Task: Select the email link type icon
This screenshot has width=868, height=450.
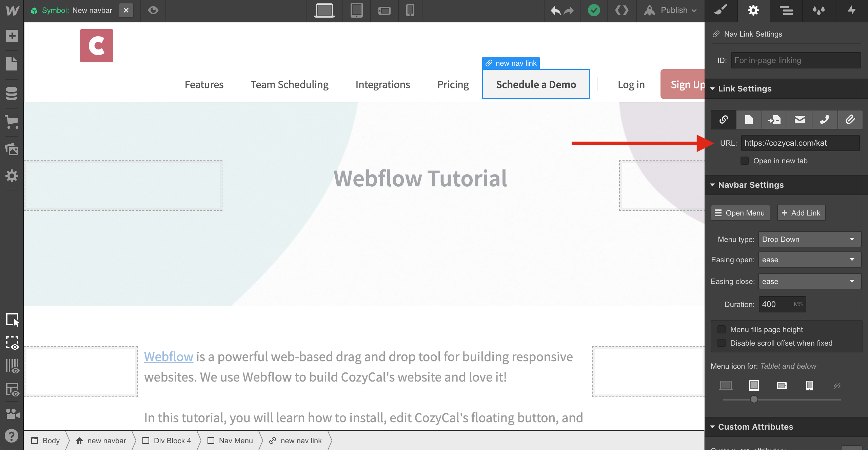Action: [x=800, y=120]
